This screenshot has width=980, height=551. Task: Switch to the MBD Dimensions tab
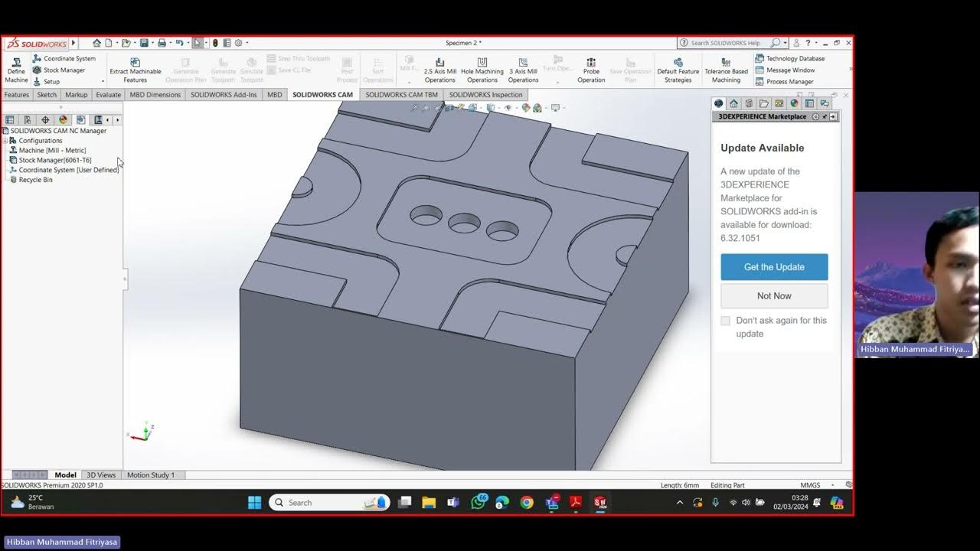click(155, 95)
